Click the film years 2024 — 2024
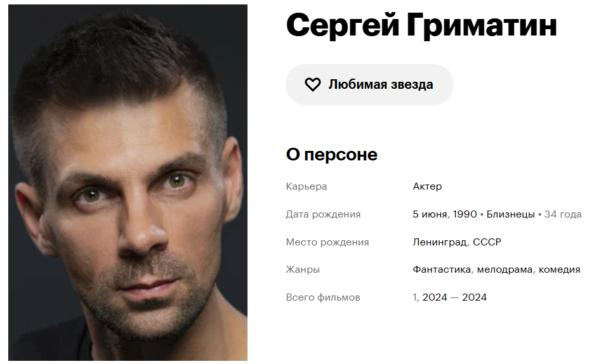This screenshot has height=364, width=594. 454,297
